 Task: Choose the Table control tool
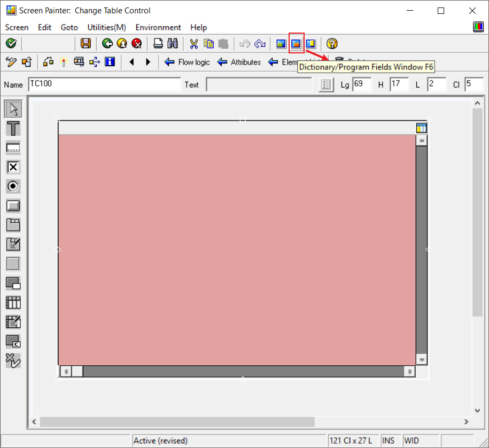(x=13, y=303)
